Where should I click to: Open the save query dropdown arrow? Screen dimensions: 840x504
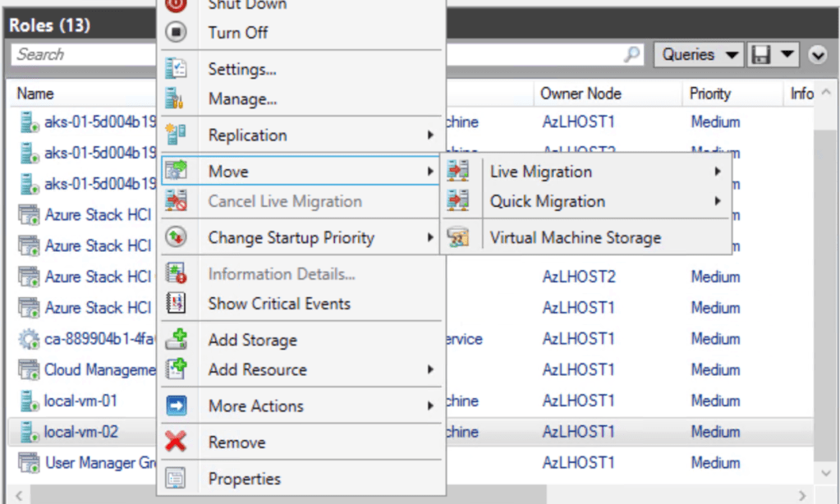(x=787, y=55)
